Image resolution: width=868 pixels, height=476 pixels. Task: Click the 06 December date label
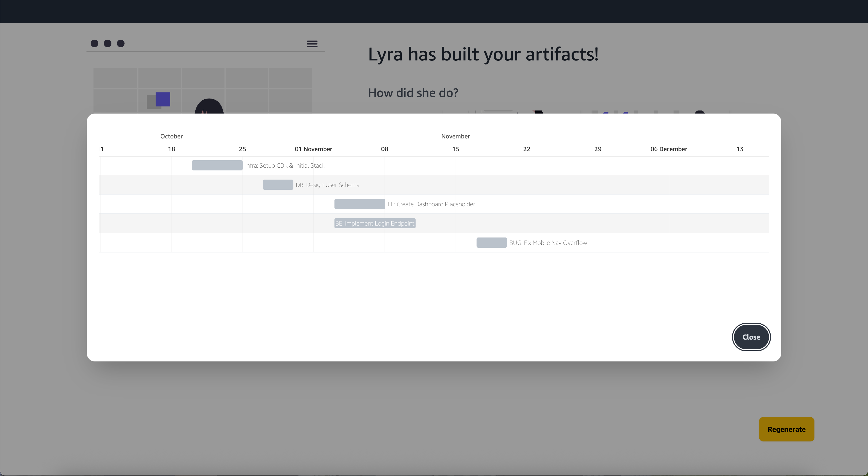[x=668, y=149]
